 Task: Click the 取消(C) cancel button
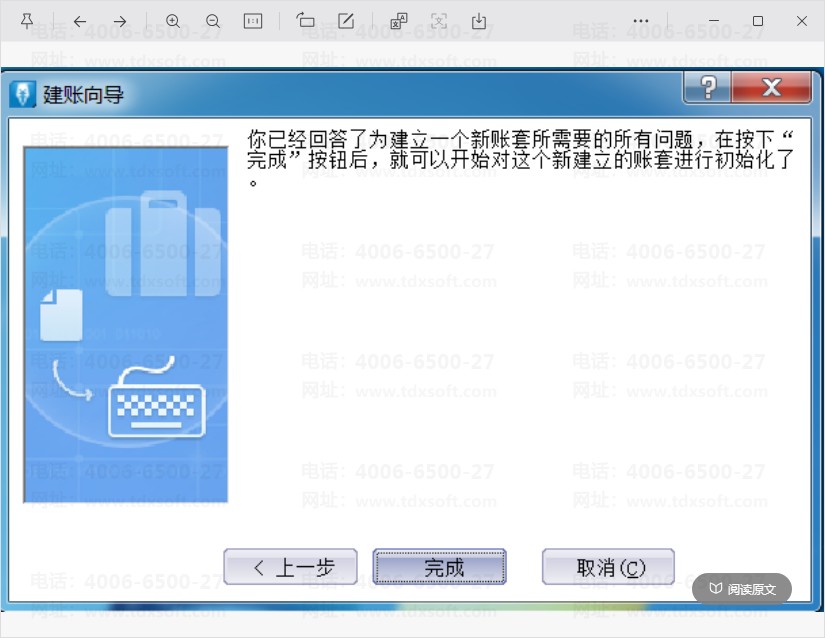pos(608,567)
